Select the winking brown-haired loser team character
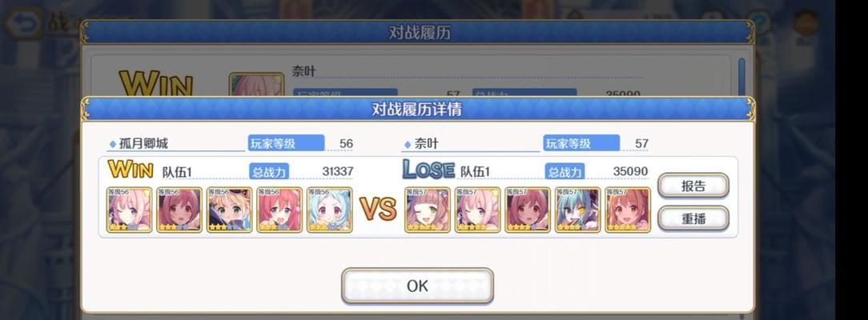This screenshot has width=868, height=320. (428, 210)
